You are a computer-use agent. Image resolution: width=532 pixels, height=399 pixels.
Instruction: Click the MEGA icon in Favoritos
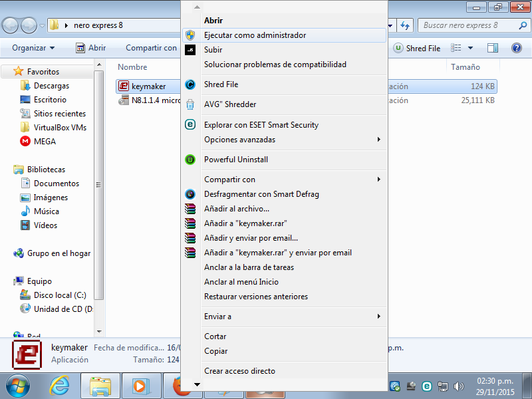click(25, 141)
